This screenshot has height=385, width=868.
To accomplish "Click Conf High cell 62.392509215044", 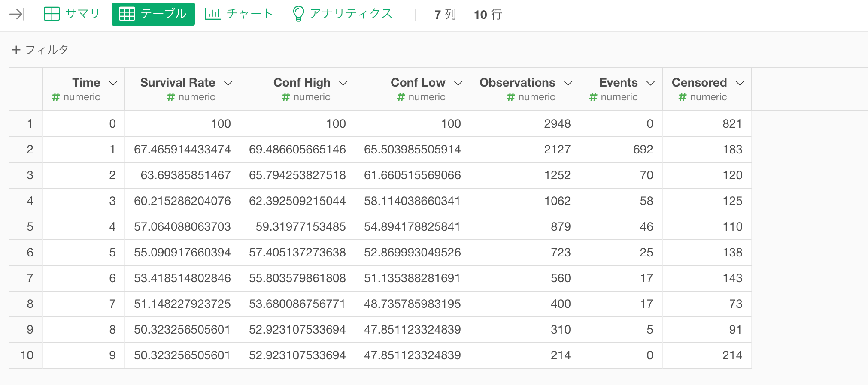I will tap(297, 201).
